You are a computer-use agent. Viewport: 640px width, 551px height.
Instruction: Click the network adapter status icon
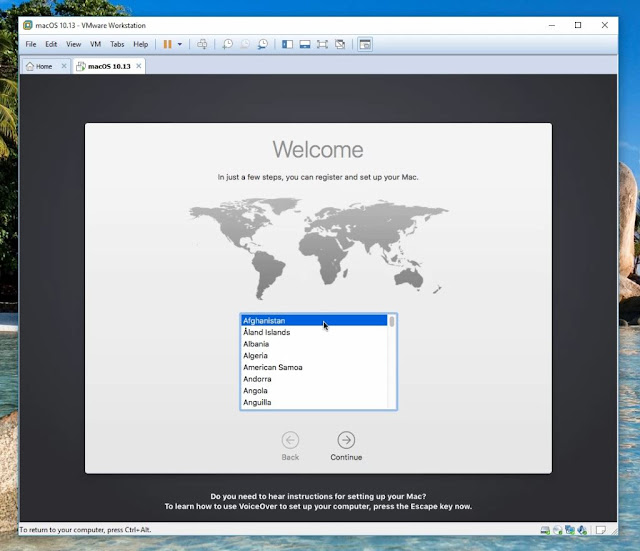pos(570,530)
